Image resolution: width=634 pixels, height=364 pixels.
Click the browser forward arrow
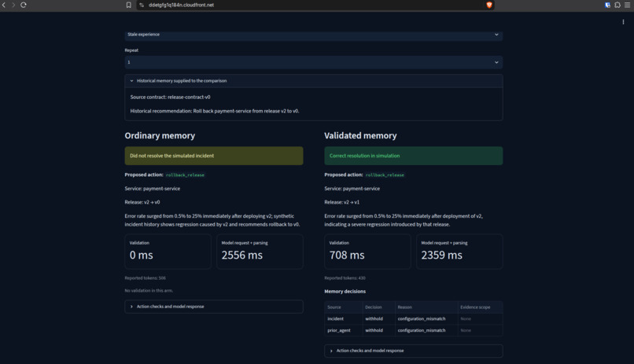pyautogui.click(x=13, y=5)
